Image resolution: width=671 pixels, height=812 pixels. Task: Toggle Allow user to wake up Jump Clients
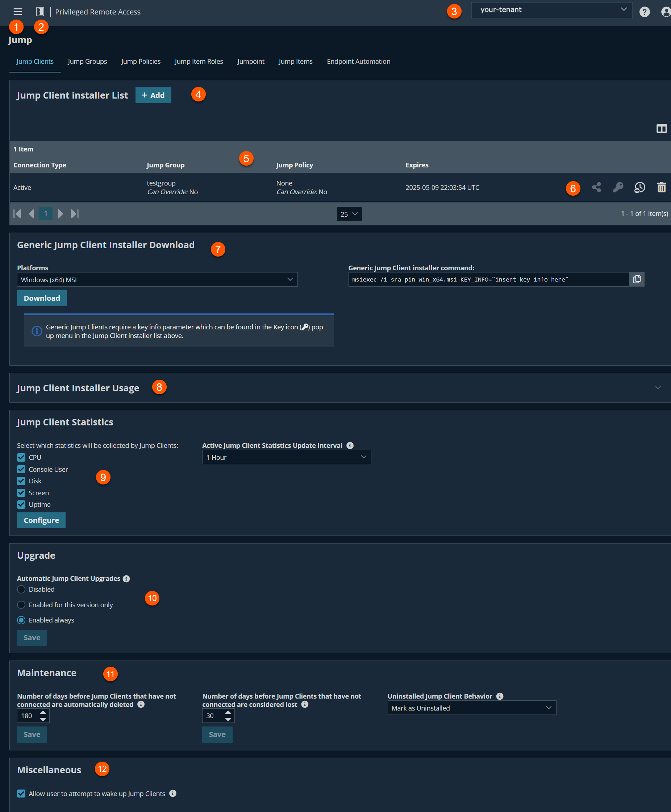21,794
